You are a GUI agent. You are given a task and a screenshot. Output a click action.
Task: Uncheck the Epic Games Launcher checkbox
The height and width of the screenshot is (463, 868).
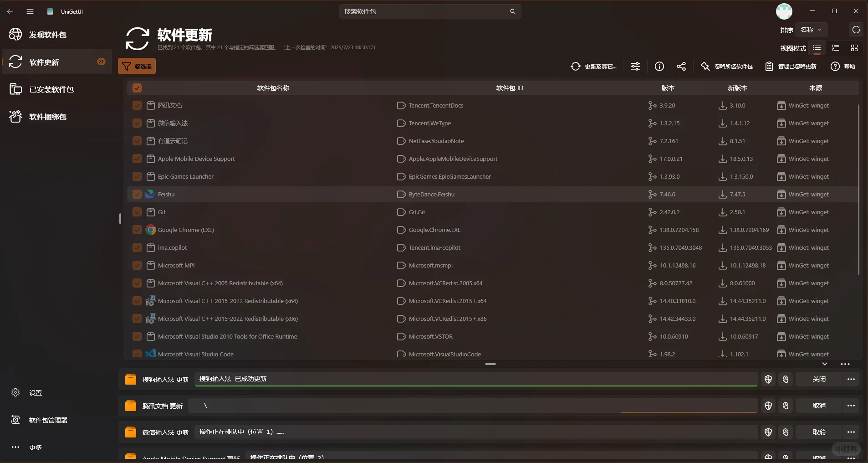(137, 176)
